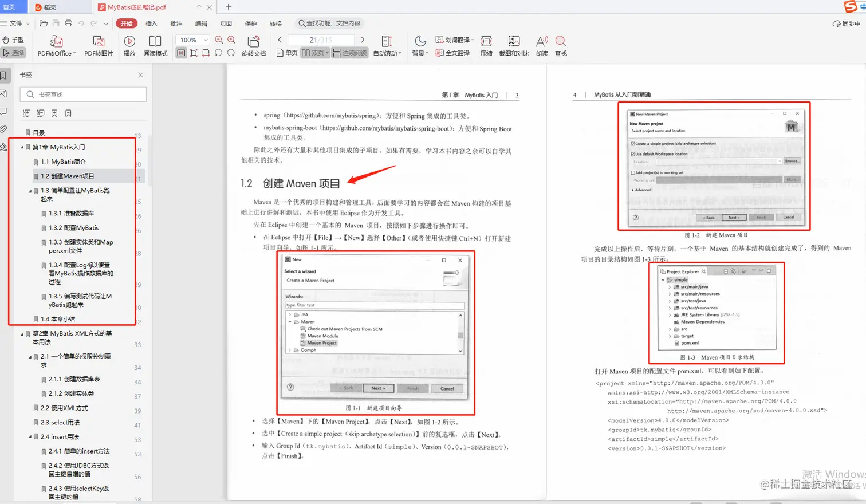Click the save disk icon
Image resolution: width=866 pixels, height=504 pixels.
tap(56, 23)
